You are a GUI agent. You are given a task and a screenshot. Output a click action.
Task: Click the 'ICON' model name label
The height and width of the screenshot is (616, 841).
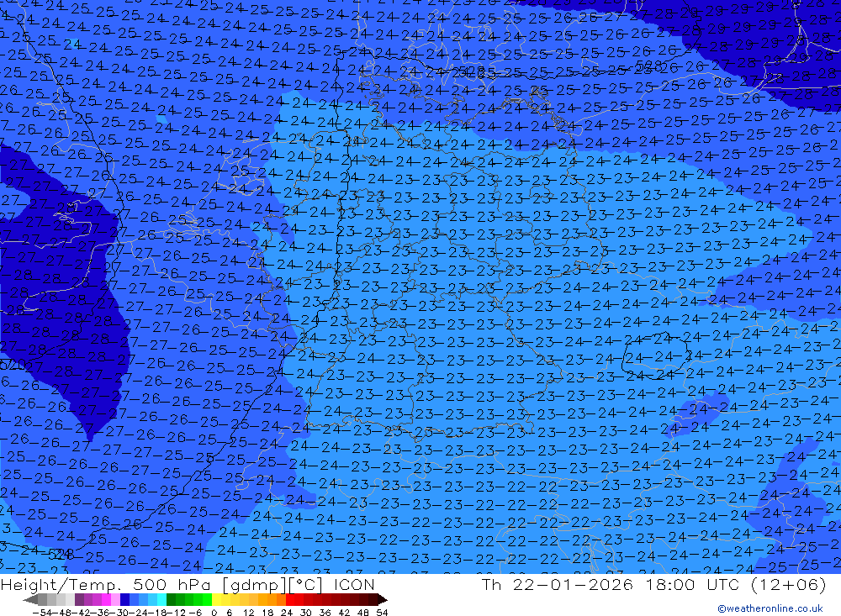coord(354,584)
